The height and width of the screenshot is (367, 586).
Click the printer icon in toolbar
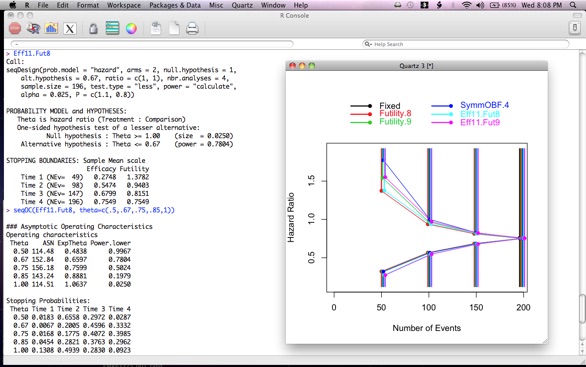192,29
